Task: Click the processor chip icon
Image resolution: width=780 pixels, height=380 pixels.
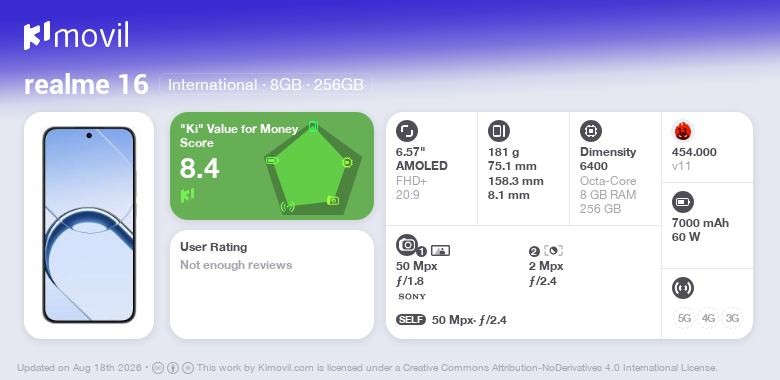Action: coord(591,131)
